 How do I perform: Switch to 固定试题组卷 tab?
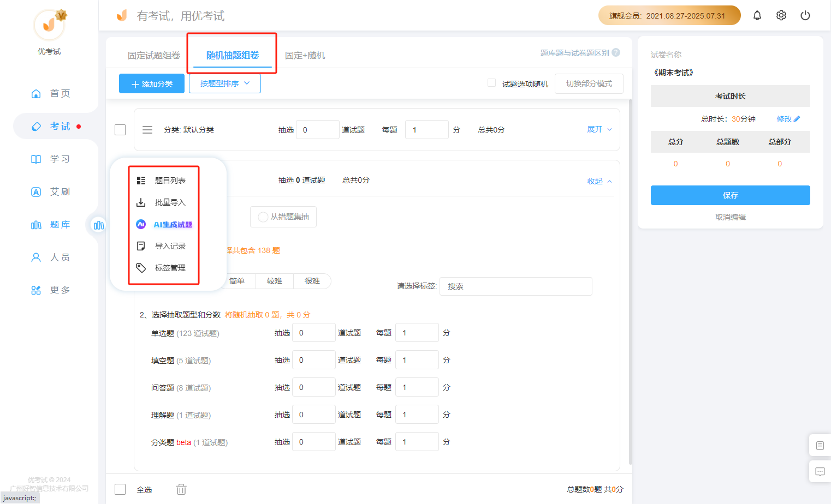pos(154,55)
